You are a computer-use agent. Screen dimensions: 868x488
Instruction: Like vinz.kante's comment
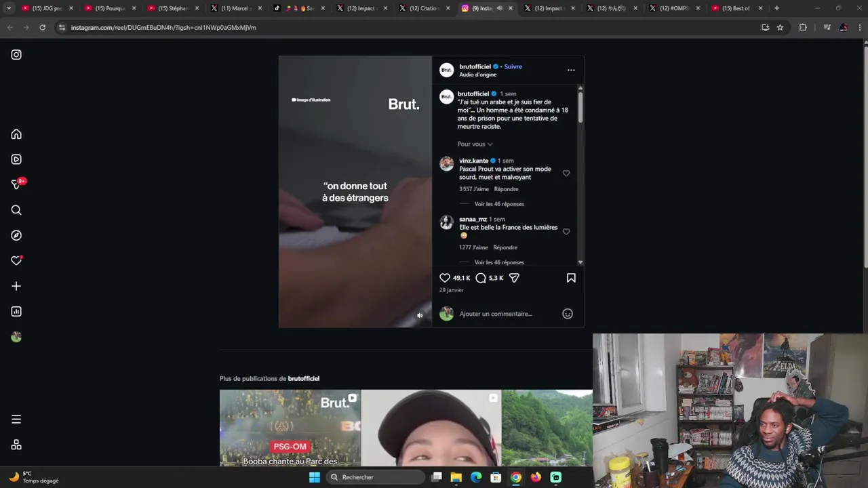pos(566,174)
